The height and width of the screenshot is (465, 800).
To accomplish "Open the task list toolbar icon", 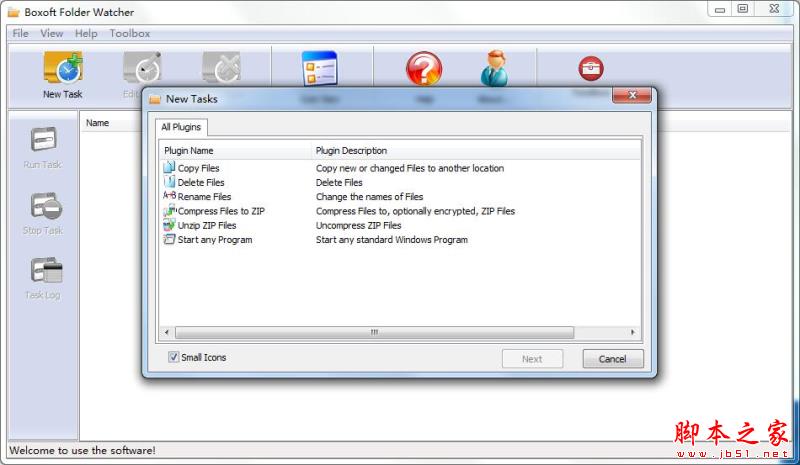I will (319, 68).
